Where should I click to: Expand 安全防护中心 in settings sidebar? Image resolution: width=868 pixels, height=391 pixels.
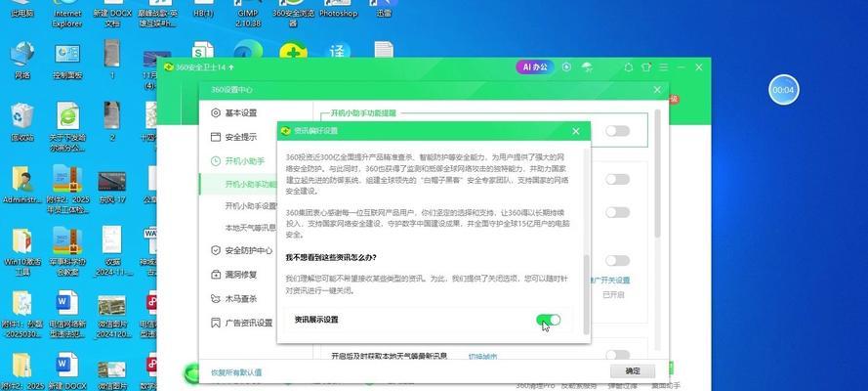(x=249, y=250)
